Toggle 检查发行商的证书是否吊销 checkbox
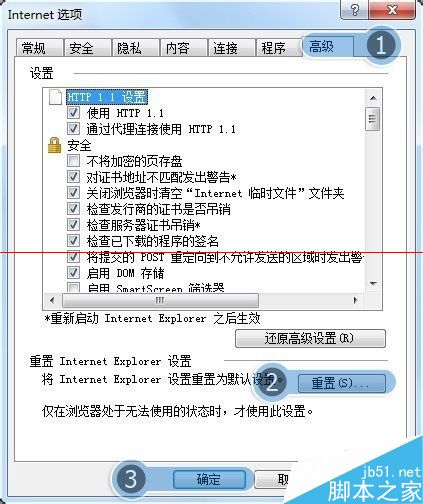The width and height of the screenshot is (423, 504). coord(73,208)
